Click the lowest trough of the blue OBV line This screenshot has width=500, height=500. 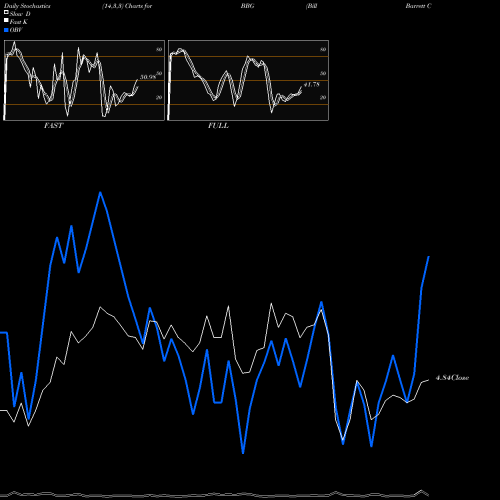click(x=243, y=453)
